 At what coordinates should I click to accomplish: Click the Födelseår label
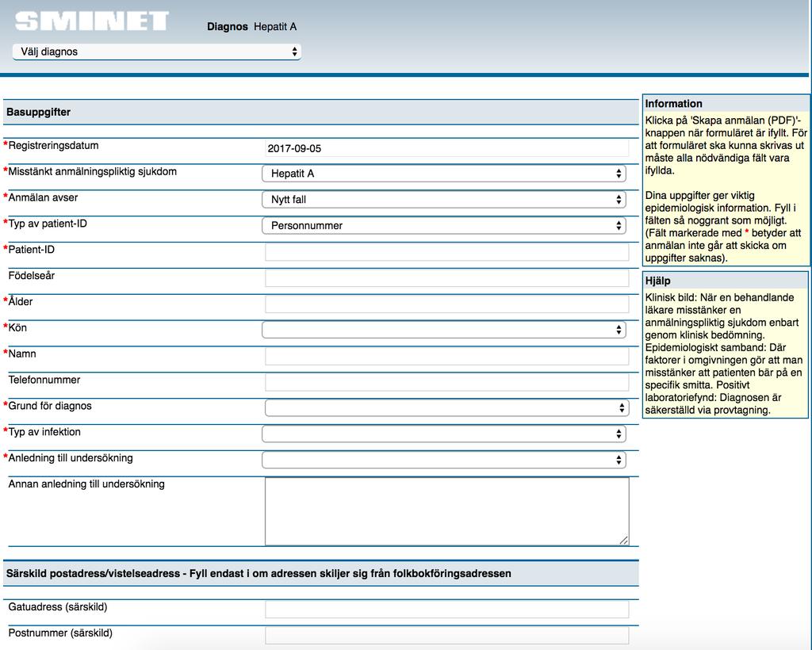point(32,275)
